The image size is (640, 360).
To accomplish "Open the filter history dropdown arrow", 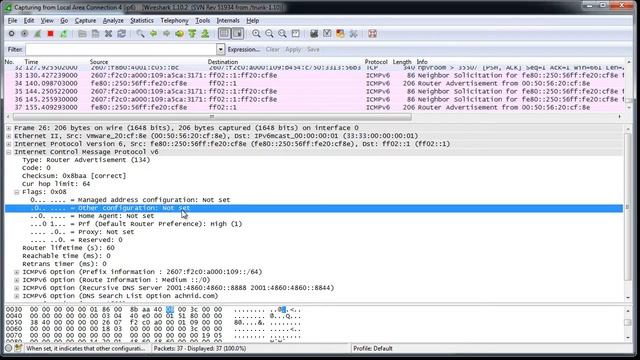I will [220, 49].
